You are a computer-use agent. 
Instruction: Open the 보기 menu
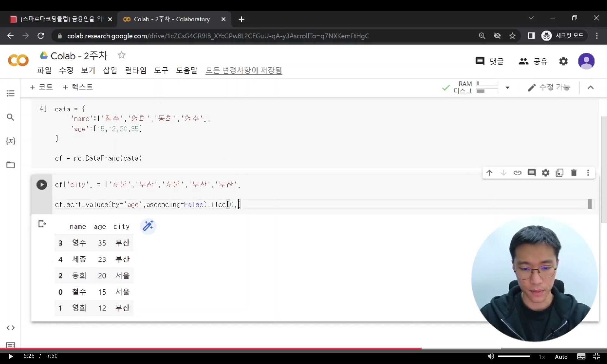88,70
